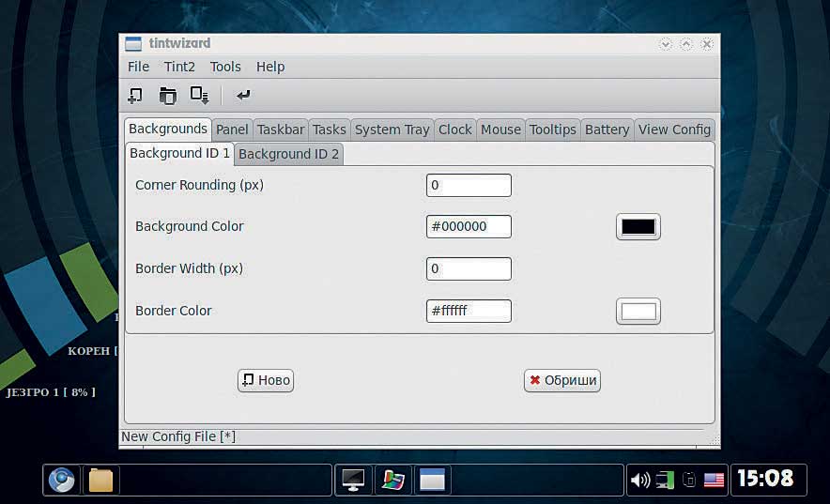Click the Corner Rounding (px) label
830x504 pixels.
coord(200,185)
